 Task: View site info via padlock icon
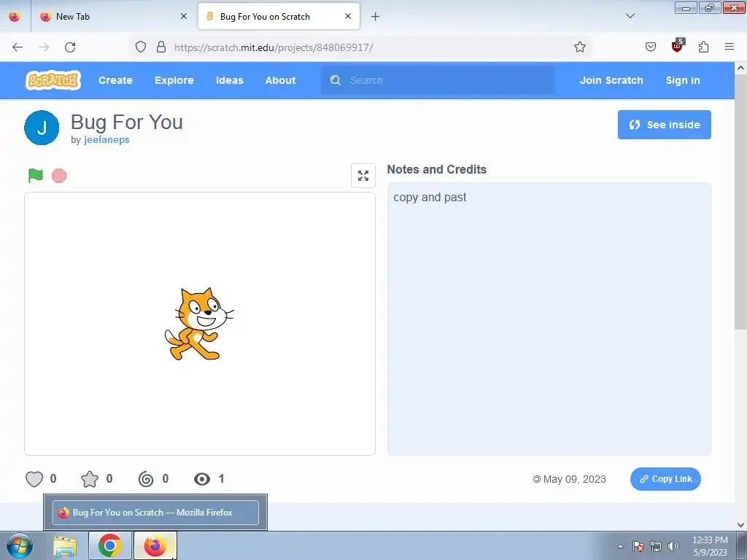pos(161,47)
